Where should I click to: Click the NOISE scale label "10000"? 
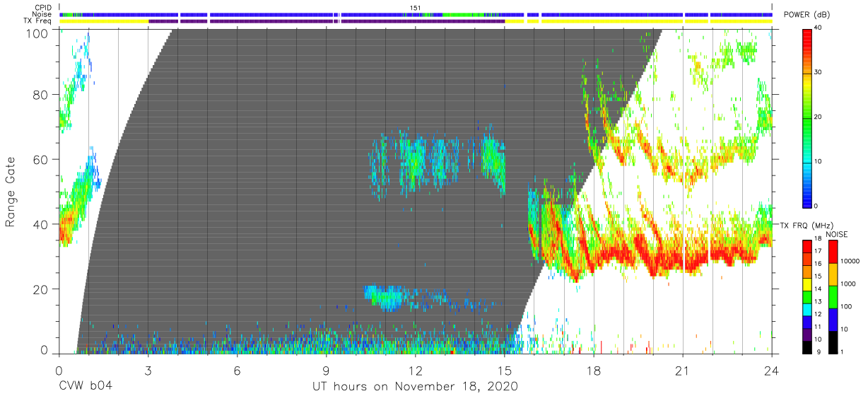click(849, 262)
